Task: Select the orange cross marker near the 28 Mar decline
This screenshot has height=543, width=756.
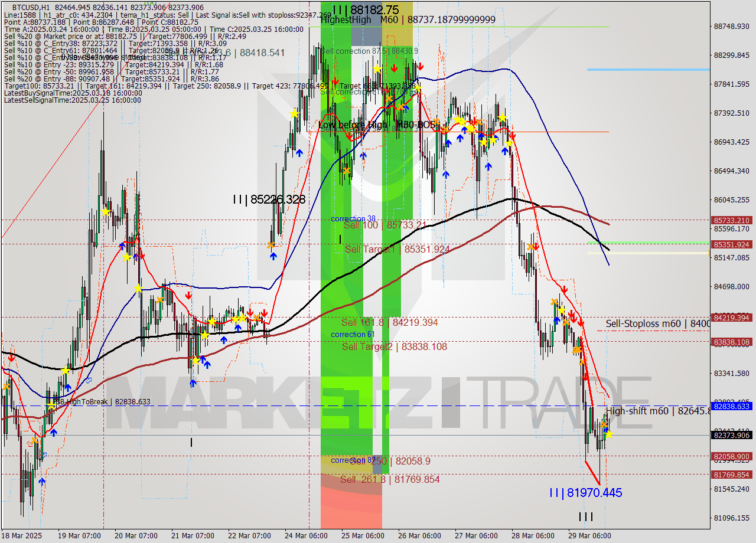Action: click(x=554, y=302)
